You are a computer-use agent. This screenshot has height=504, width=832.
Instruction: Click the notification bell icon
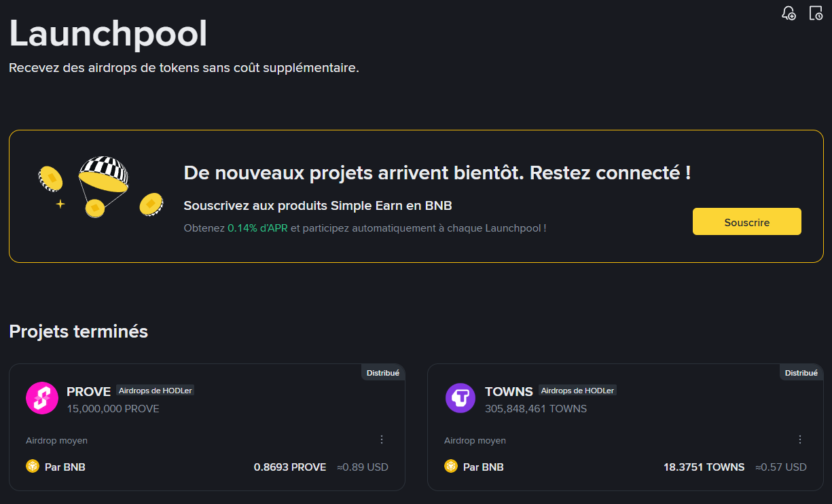(789, 13)
